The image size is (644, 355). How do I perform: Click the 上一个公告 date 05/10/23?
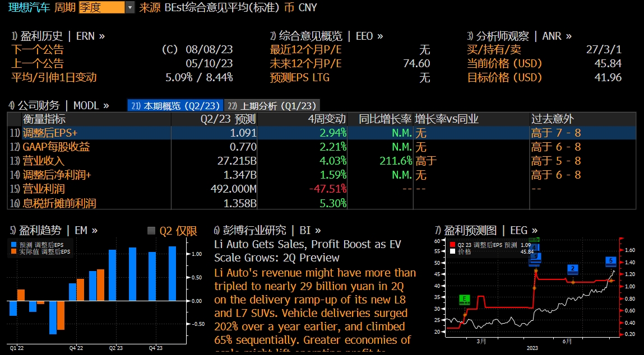pyautogui.click(x=209, y=64)
